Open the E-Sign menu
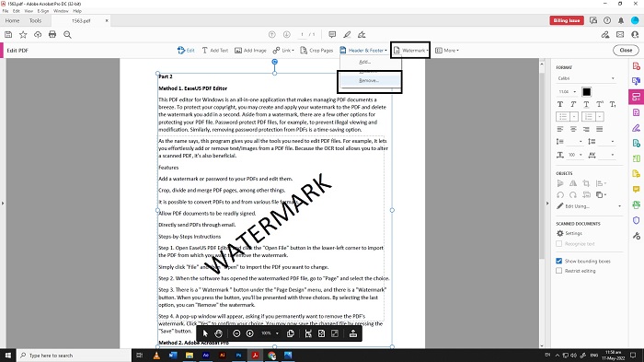Image resolution: width=644 pixels, height=362 pixels. 43,11
